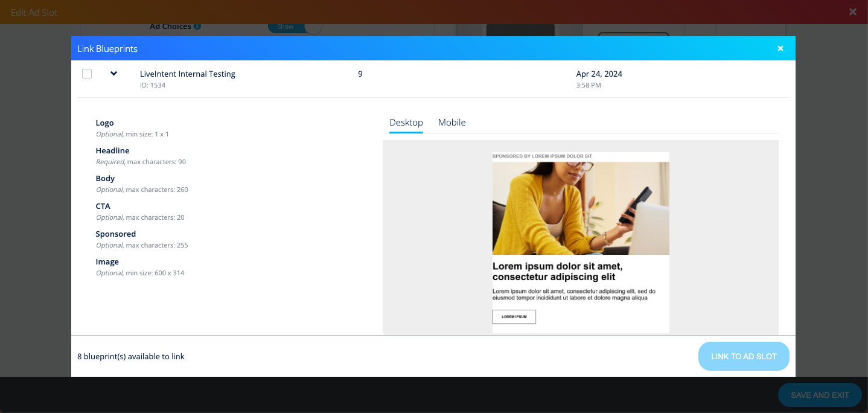Select the Desktop preview tab
868x413 pixels.
[406, 123]
